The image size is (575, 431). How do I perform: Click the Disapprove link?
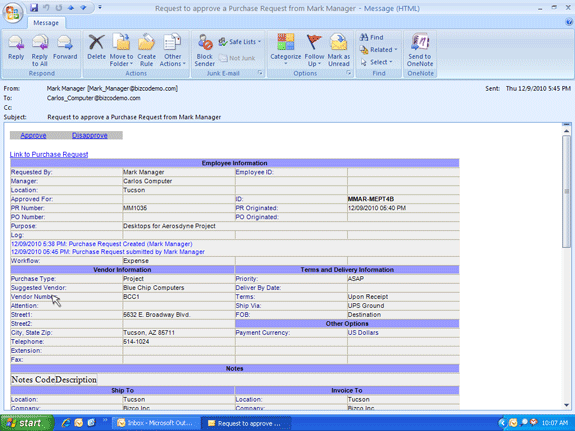[x=89, y=135]
